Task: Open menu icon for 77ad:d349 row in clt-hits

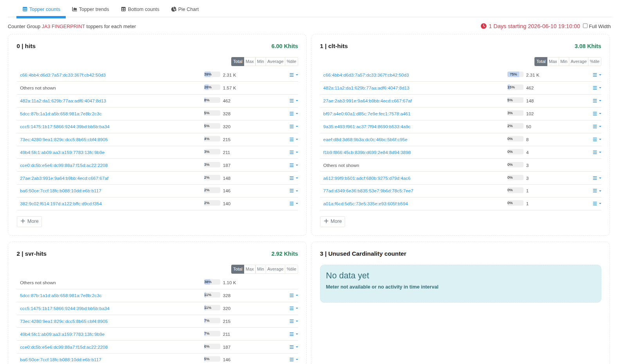Action: [x=597, y=191]
